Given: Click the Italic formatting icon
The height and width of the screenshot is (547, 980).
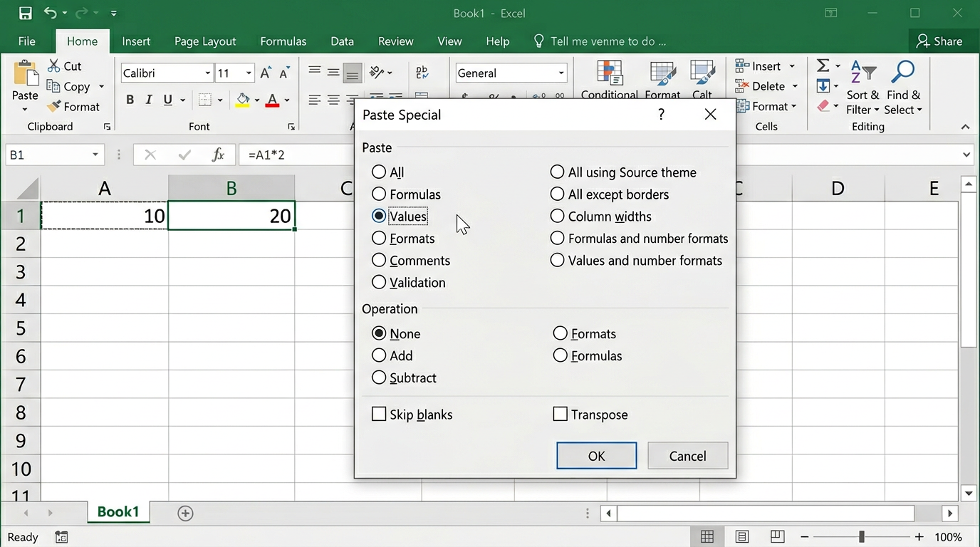Looking at the screenshot, I should click(x=149, y=100).
